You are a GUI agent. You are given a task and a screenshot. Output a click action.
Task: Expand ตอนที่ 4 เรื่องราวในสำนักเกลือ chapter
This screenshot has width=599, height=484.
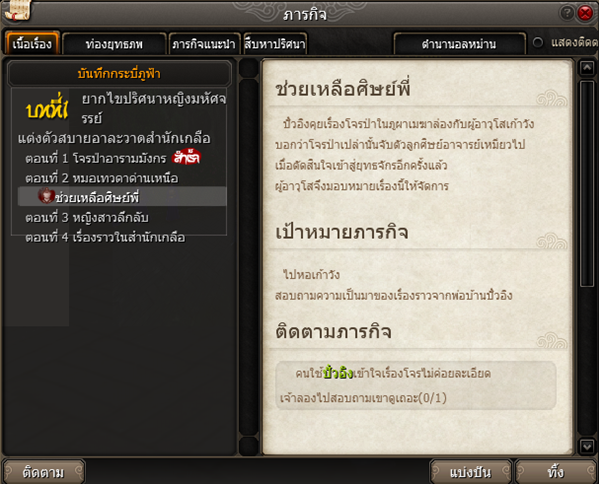coord(105,238)
